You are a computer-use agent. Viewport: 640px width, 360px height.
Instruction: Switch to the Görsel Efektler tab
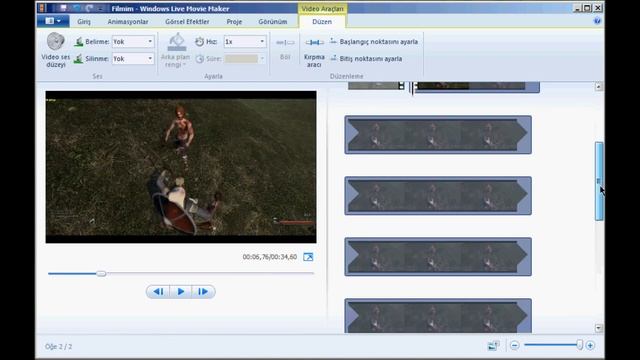[187, 22]
